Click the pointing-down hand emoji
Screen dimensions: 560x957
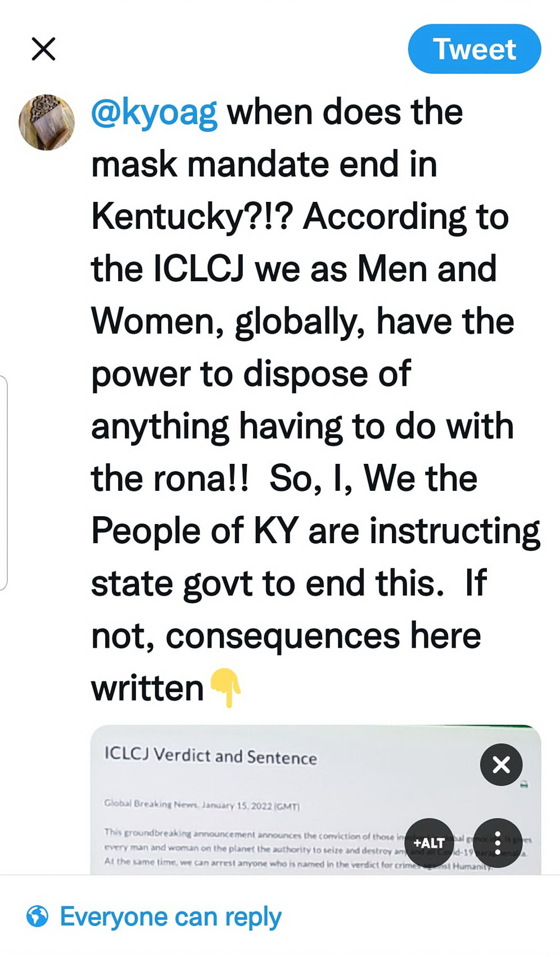225,688
